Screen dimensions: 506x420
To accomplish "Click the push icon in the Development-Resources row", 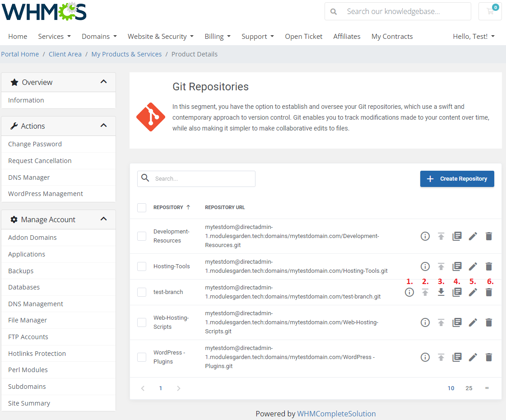I will (441, 236).
